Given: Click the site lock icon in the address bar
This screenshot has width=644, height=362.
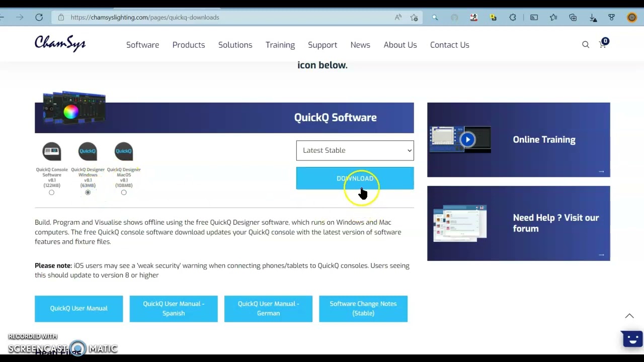Looking at the screenshot, I should coord(61,17).
